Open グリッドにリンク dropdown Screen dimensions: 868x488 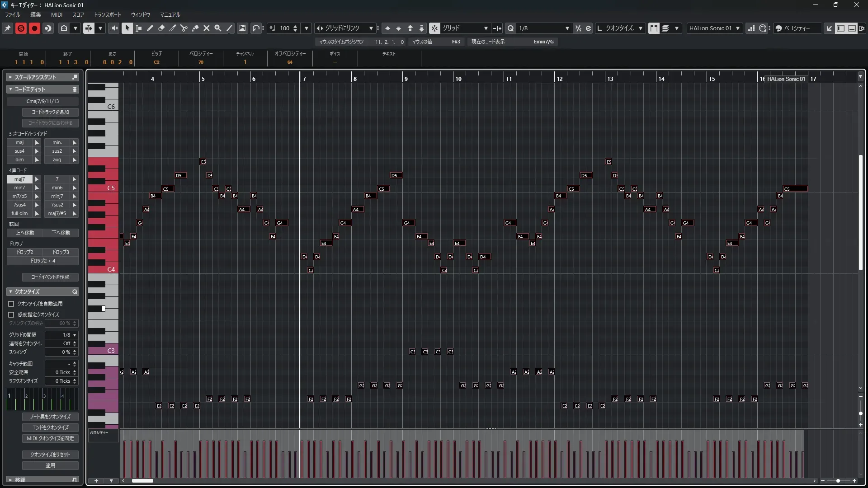point(371,28)
